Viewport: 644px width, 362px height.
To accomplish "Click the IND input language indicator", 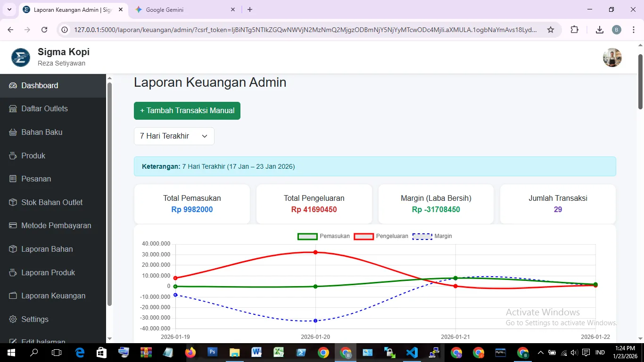I will [x=600, y=353].
